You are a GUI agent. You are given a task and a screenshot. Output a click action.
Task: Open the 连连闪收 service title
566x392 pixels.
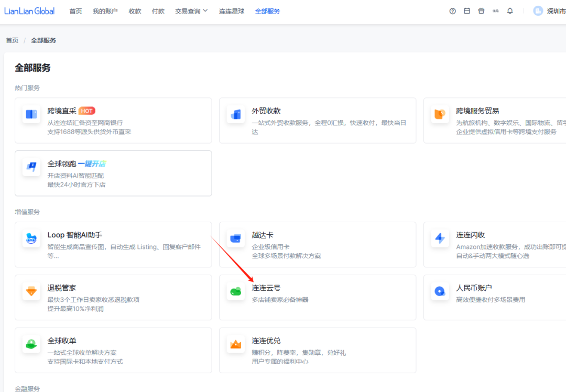470,235
